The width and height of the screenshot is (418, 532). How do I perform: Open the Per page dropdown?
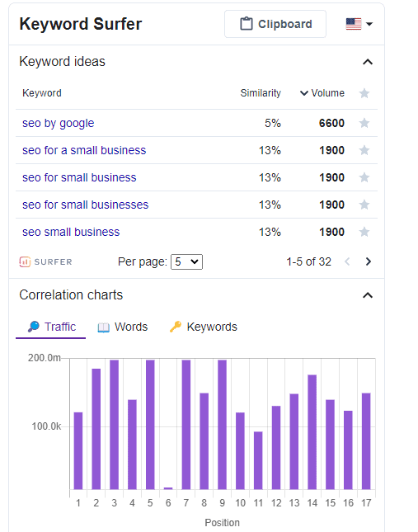tap(186, 261)
